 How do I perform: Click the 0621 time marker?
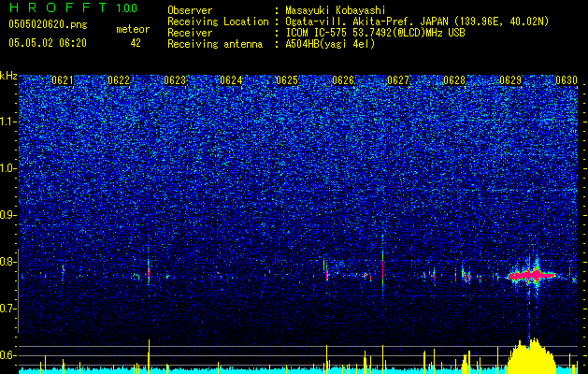pyautogui.click(x=63, y=80)
